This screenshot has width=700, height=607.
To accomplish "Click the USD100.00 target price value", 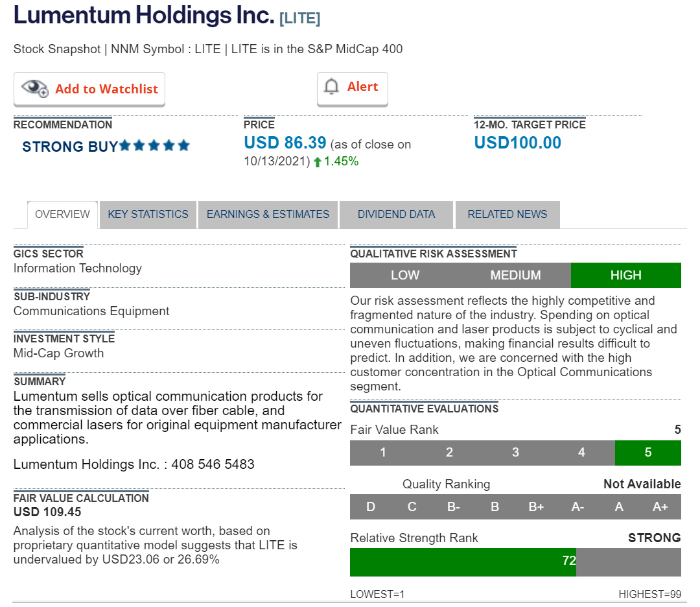I will click(x=517, y=143).
